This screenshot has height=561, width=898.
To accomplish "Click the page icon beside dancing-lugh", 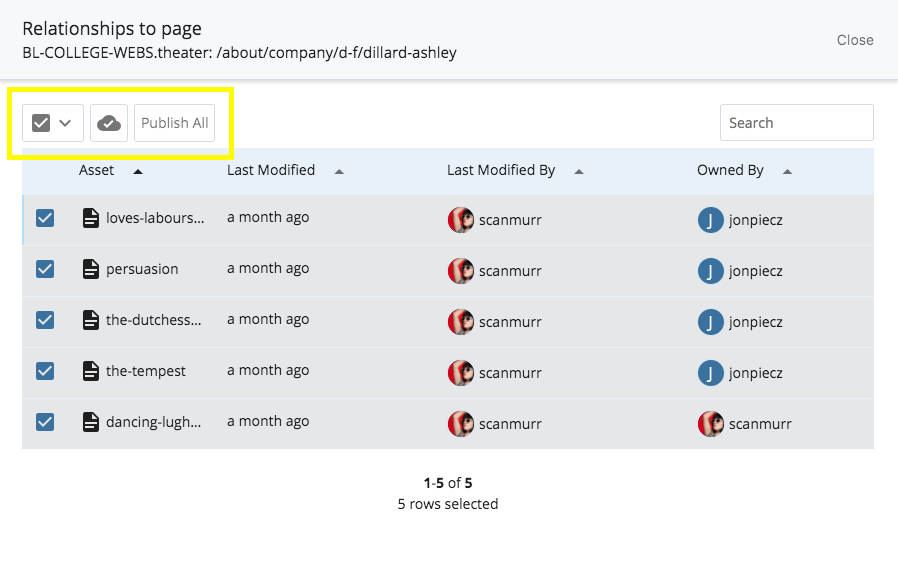I will click(x=91, y=422).
